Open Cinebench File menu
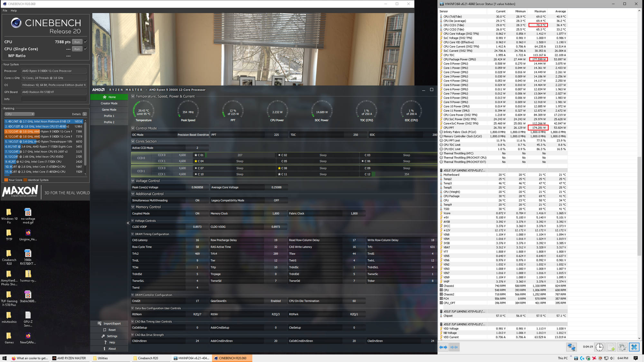This screenshot has width=644, height=362. (5, 11)
